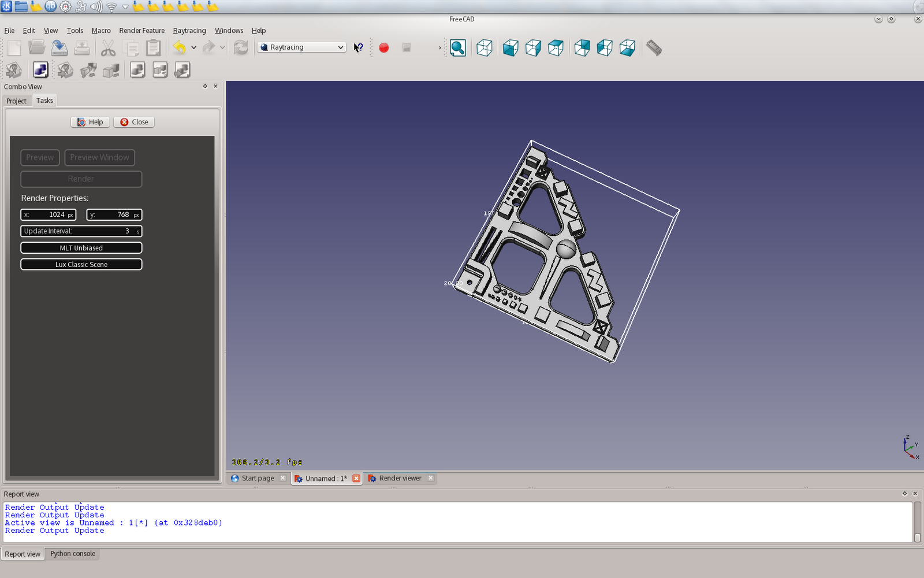Click the Update Interval field
924x578 pixels.
click(81, 231)
